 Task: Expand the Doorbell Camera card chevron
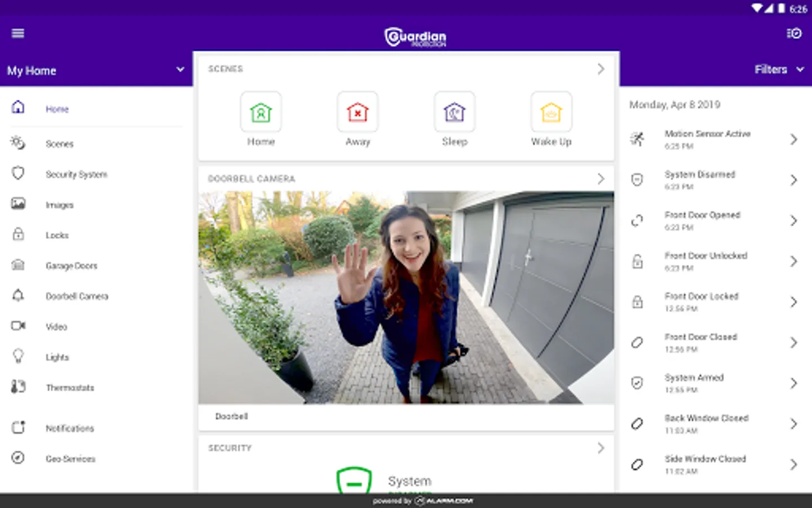pyautogui.click(x=601, y=179)
